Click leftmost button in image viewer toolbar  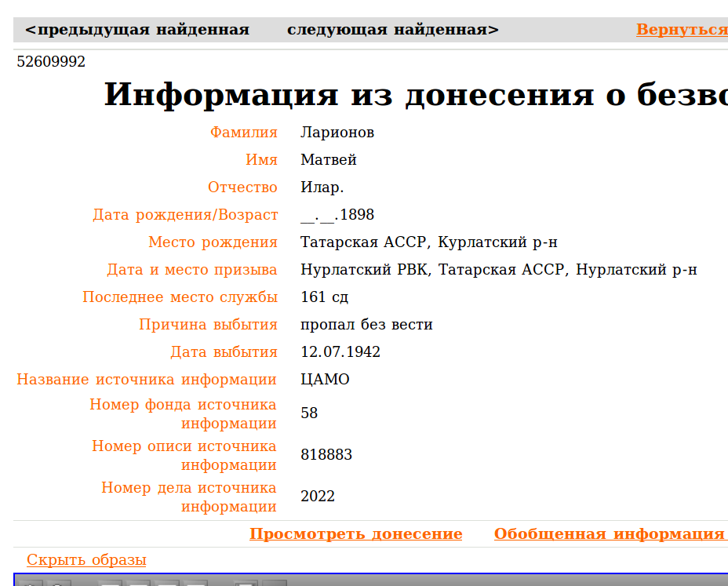point(30,583)
